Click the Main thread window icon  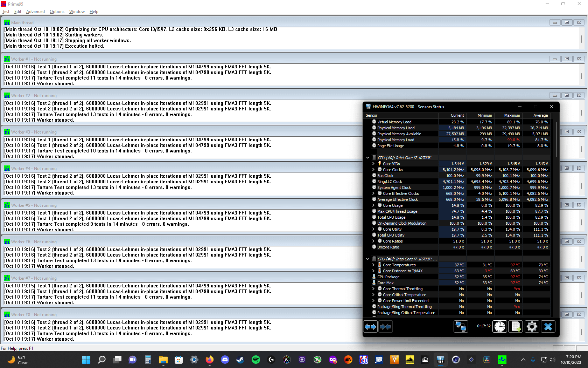(7, 22)
